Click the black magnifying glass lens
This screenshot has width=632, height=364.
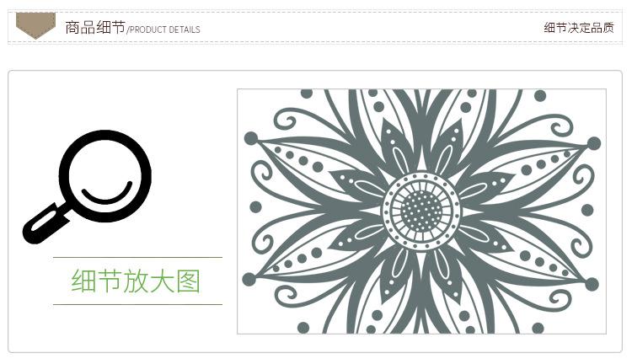pos(104,176)
